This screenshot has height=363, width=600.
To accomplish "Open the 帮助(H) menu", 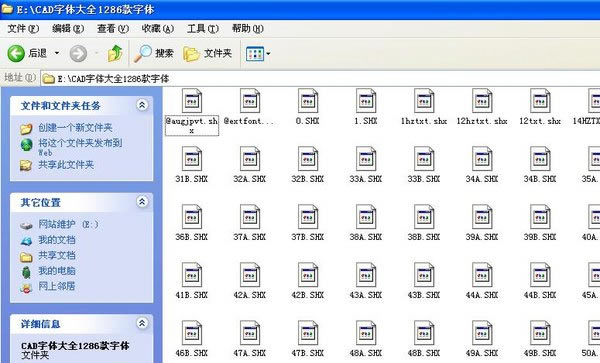I will (x=248, y=29).
